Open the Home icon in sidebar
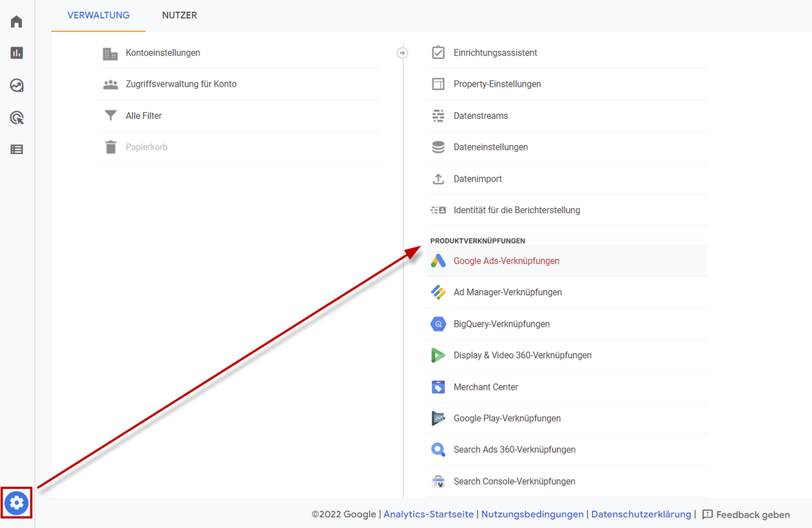This screenshot has height=528, width=812. pos(17,21)
